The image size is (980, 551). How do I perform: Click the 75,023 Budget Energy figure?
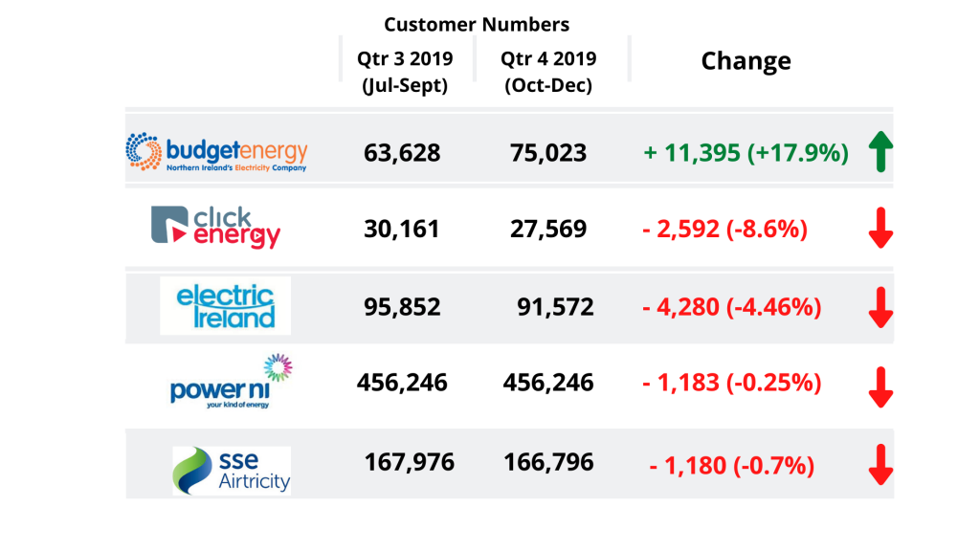pyautogui.click(x=548, y=153)
